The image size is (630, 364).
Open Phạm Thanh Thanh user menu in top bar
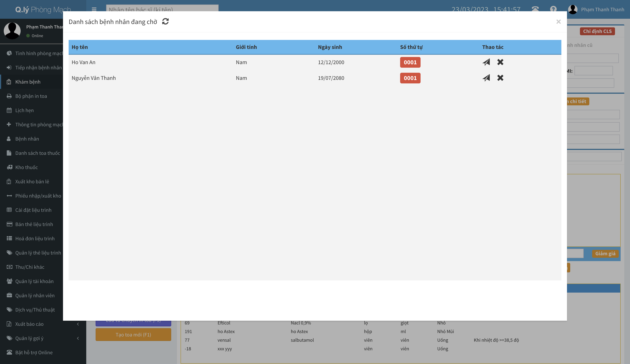click(596, 10)
